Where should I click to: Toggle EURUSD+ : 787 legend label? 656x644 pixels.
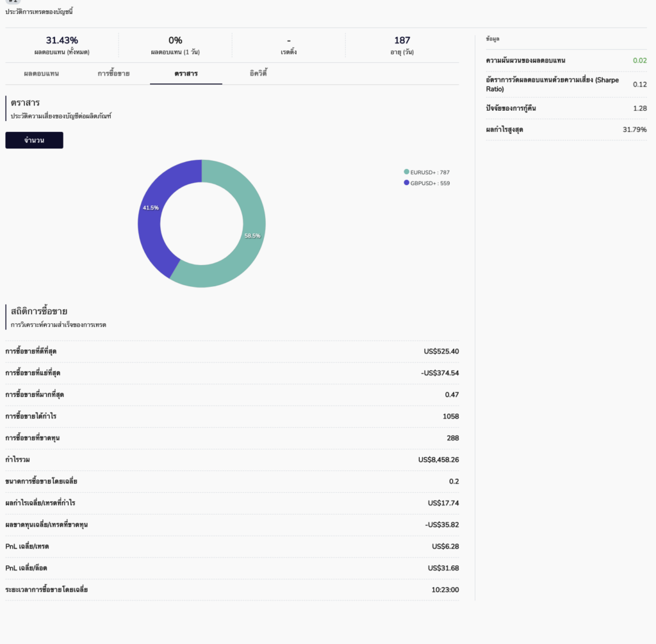click(430, 172)
